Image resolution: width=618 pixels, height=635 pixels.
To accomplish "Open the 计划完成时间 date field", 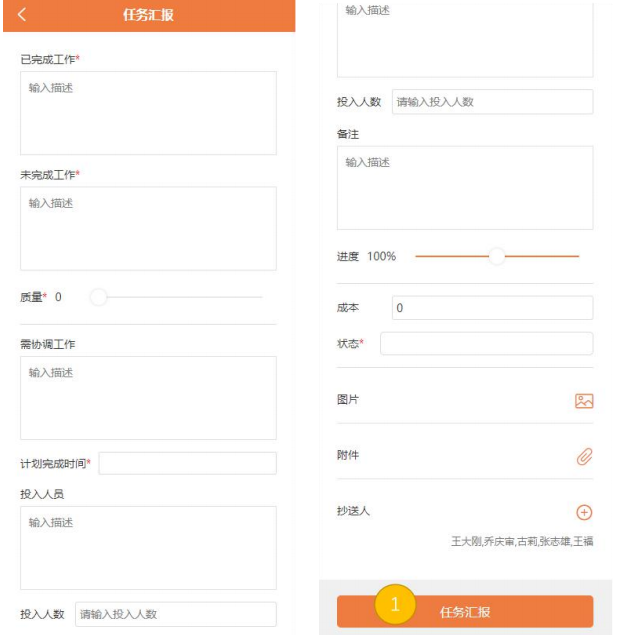I will click(x=187, y=464).
